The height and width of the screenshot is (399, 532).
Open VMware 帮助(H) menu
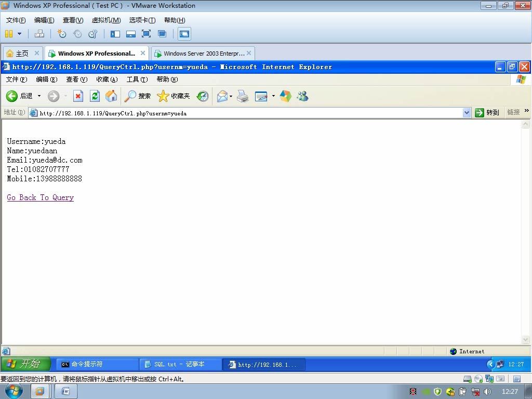tap(175, 20)
